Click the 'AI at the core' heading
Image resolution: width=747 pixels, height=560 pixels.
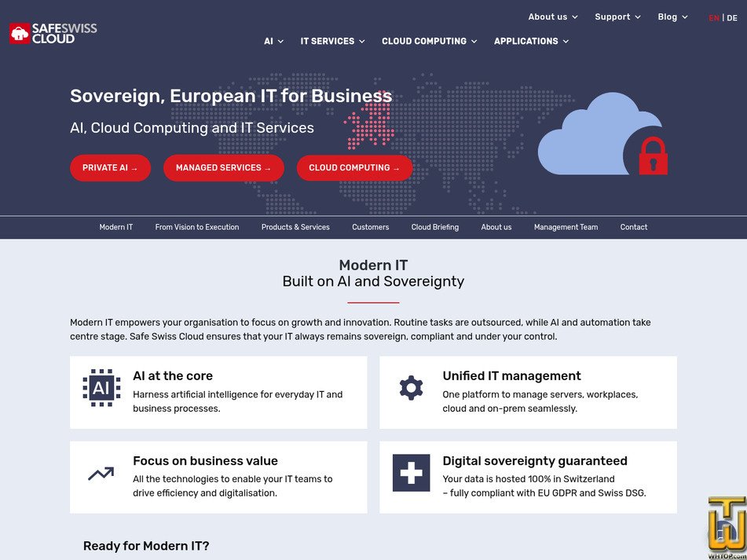tap(173, 375)
